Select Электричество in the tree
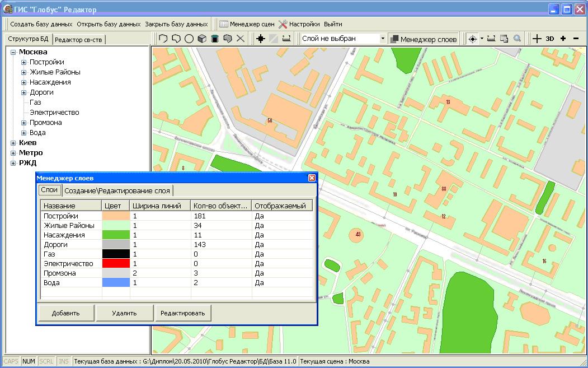This screenshot has width=588, height=368. coord(54,112)
